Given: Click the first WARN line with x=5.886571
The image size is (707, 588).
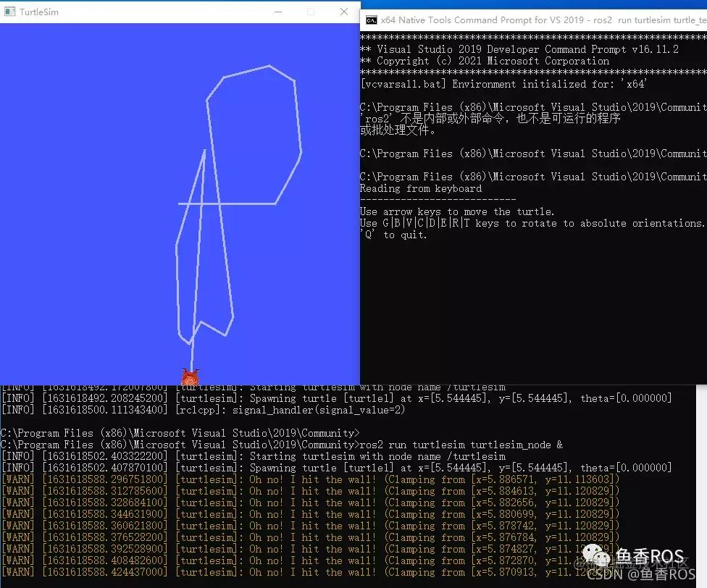Looking at the screenshot, I should (x=310, y=479).
